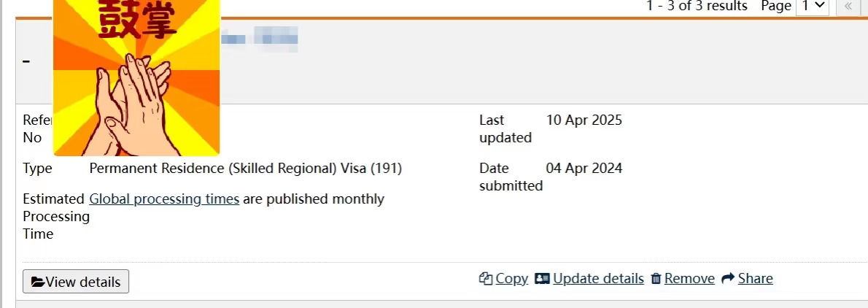
Task: Open the Page number dropdown
Action: [812, 6]
